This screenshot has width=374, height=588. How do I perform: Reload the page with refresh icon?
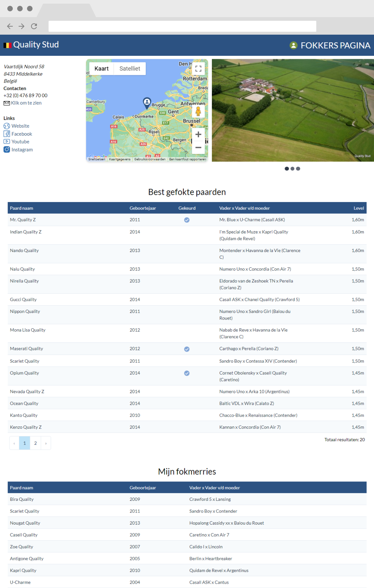click(34, 26)
